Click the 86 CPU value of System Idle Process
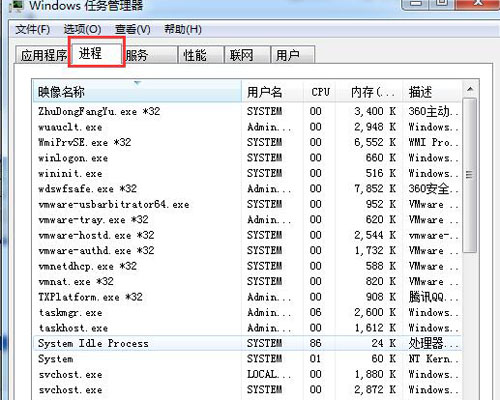 click(315, 343)
